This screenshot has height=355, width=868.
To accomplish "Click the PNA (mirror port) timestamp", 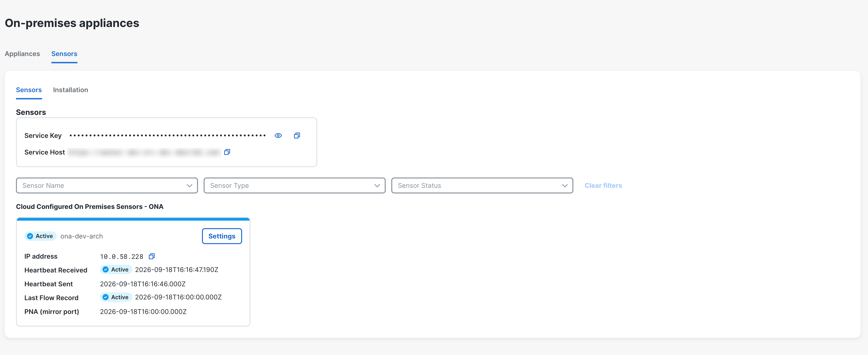I will tap(143, 312).
